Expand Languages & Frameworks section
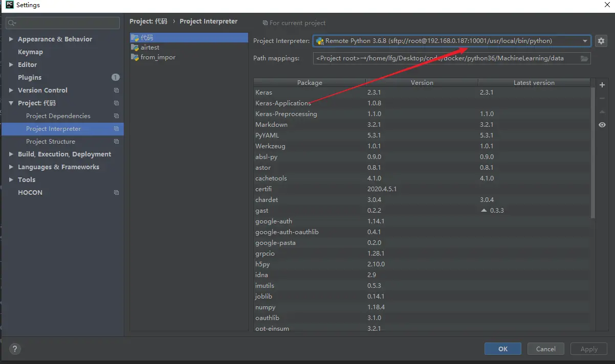Viewport: 615px width, 364px height. 11,167
